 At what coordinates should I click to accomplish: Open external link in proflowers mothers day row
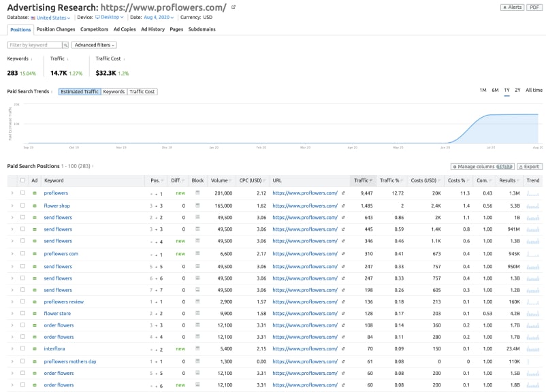point(343,361)
